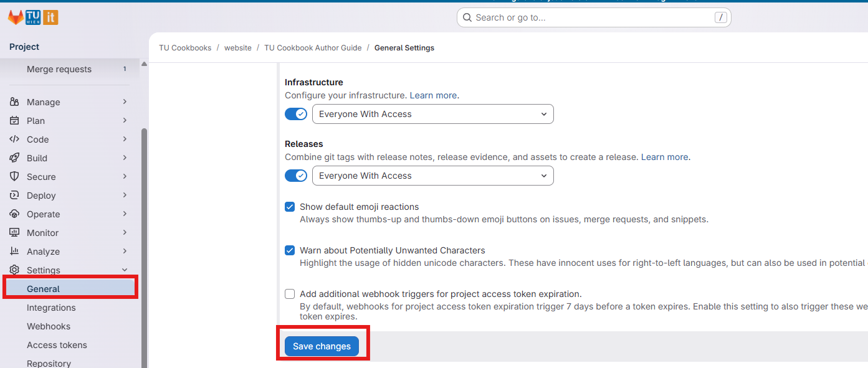Click the slash shortcut key badge
The height and width of the screenshot is (368, 868).
pos(721,17)
